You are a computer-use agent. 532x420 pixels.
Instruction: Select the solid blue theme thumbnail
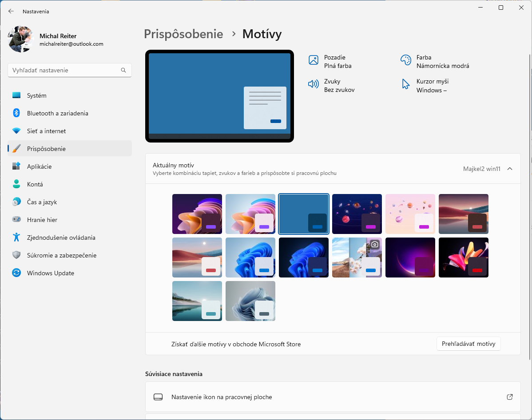[x=304, y=214]
